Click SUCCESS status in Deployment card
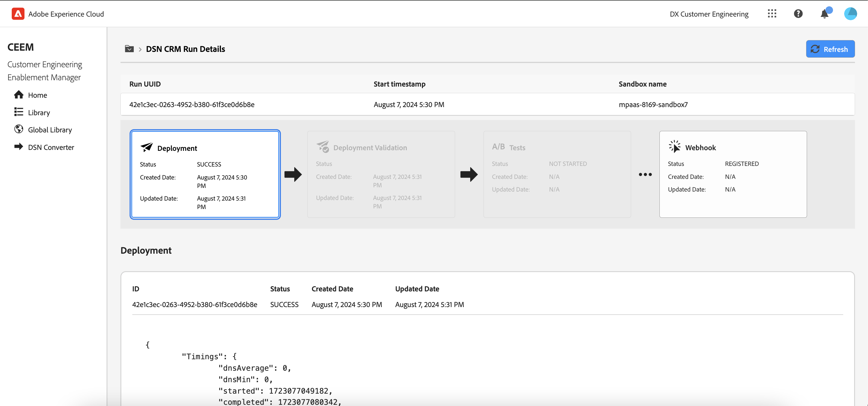Screen dimensions: 868x406 209,164
